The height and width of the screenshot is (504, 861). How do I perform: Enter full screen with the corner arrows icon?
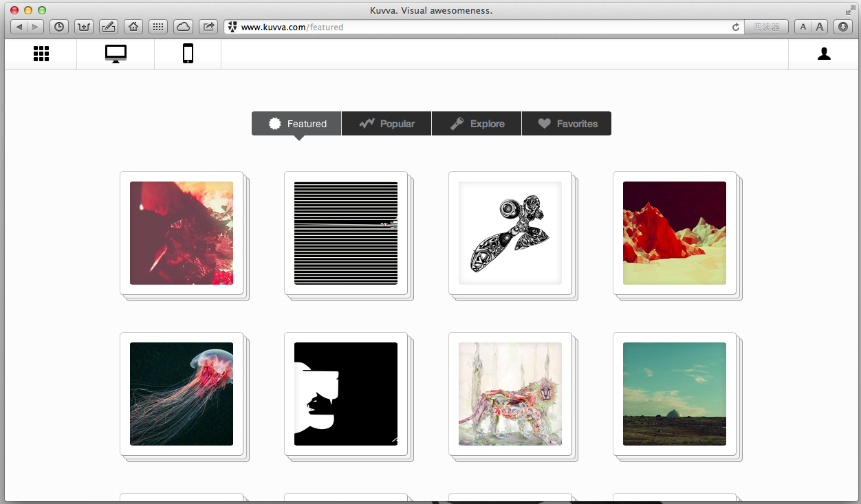(x=850, y=10)
